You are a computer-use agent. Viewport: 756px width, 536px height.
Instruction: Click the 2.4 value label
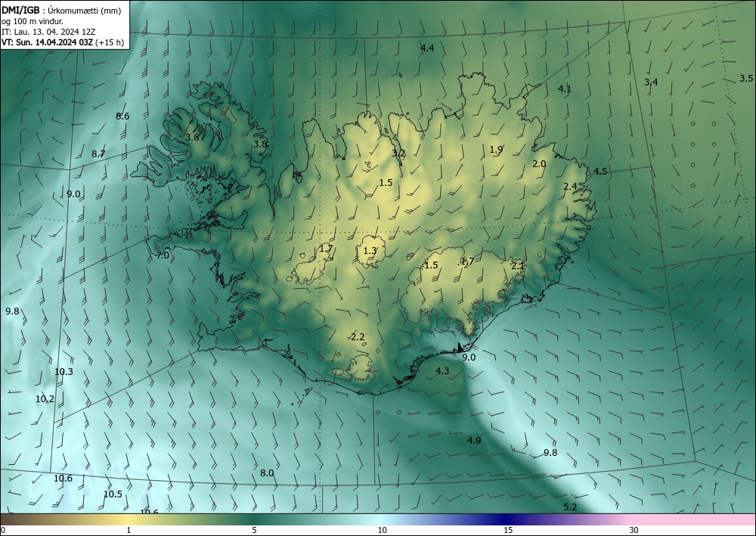(x=570, y=187)
